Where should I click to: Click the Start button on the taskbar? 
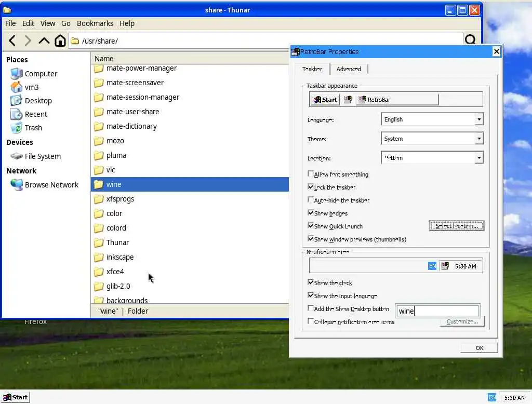[x=16, y=397]
